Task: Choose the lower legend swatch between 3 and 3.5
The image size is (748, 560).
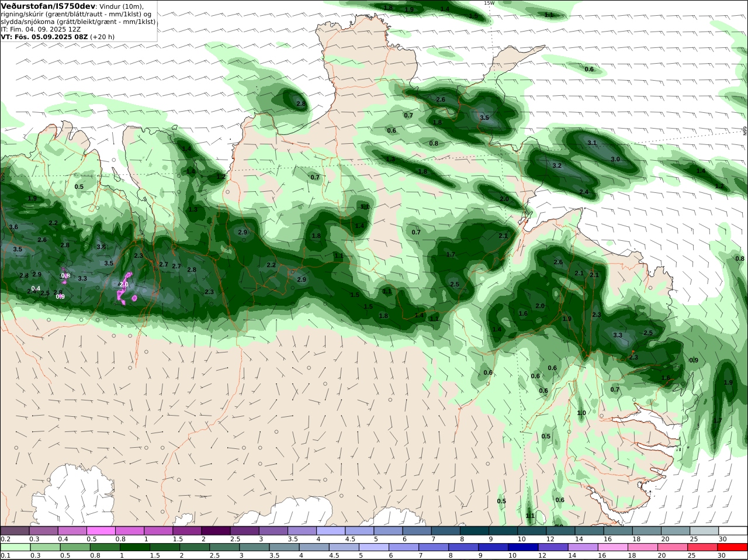Action: click(254, 547)
